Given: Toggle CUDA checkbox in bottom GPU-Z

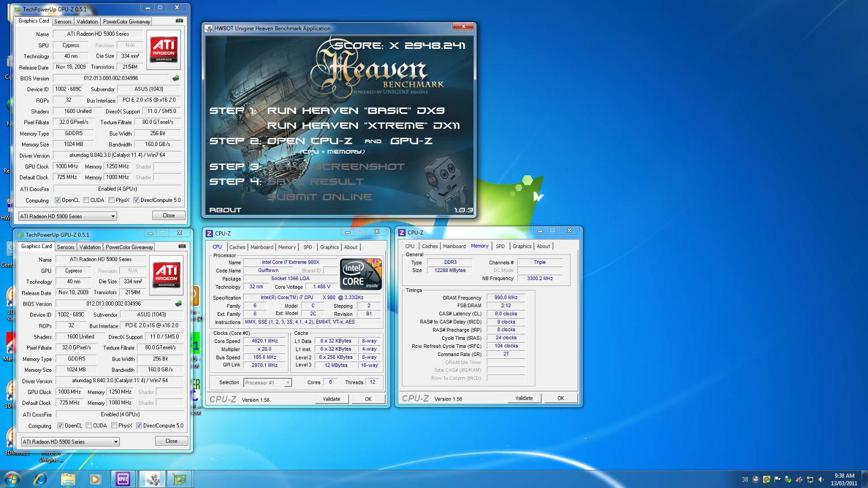Looking at the screenshot, I should pyautogui.click(x=88, y=426).
